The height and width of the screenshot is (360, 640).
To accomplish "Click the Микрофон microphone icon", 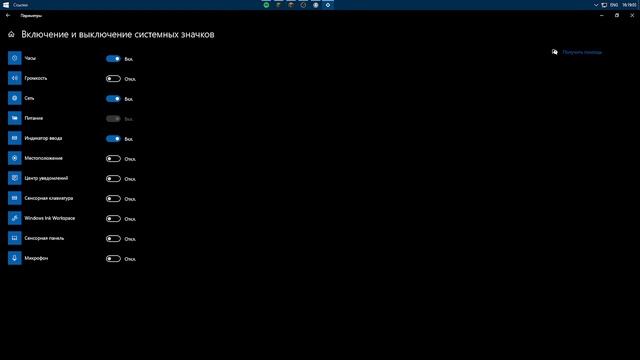I will pyautogui.click(x=15, y=258).
